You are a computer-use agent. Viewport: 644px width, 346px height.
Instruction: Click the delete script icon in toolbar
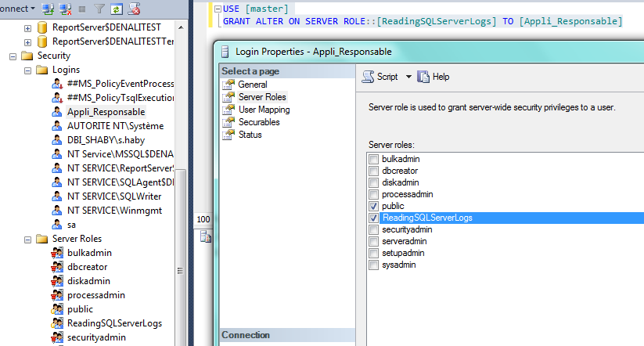(x=135, y=9)
